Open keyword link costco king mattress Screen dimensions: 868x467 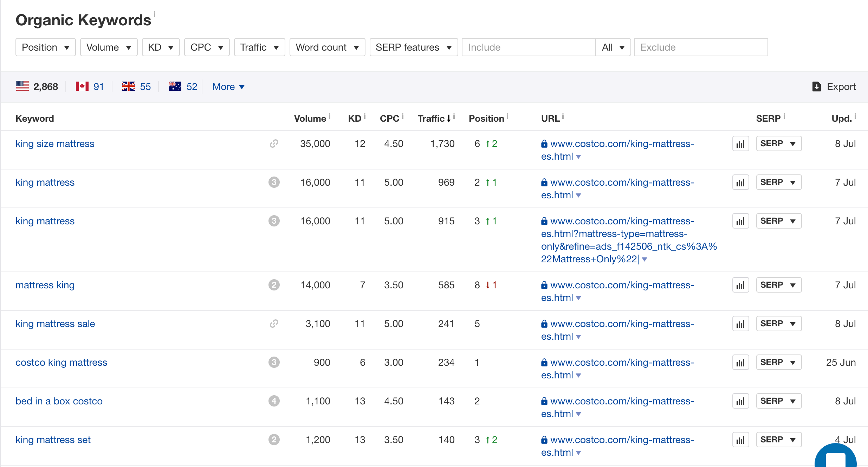pos(61,362)
